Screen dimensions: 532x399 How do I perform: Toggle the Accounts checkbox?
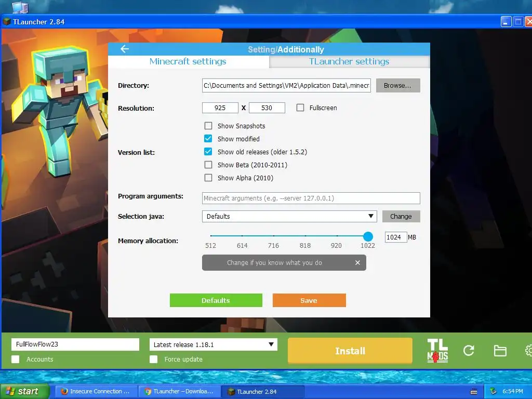click(x=15, y=359)
